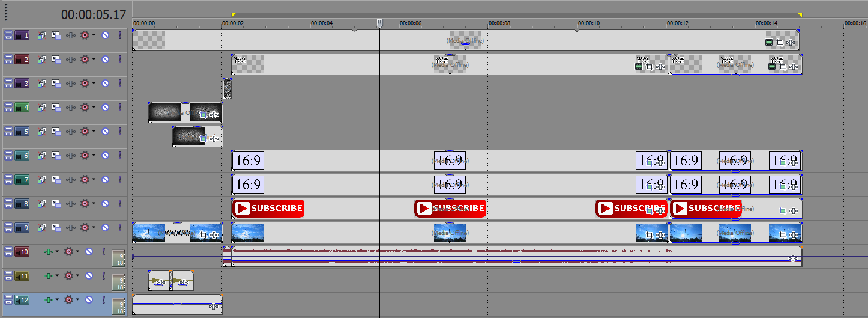Open automation settings menu for track 5

85,132
